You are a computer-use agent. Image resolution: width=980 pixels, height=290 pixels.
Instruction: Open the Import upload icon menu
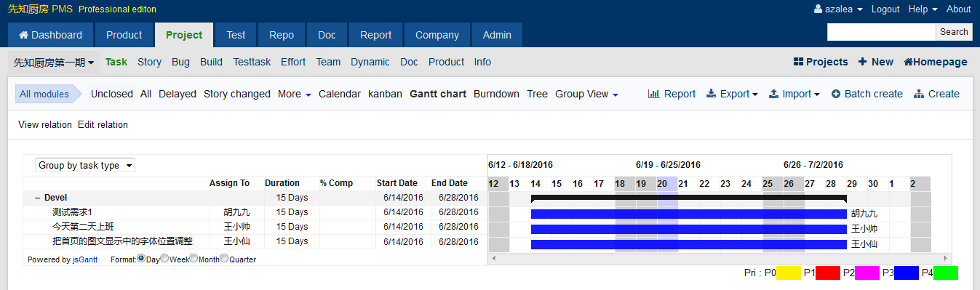774,94
